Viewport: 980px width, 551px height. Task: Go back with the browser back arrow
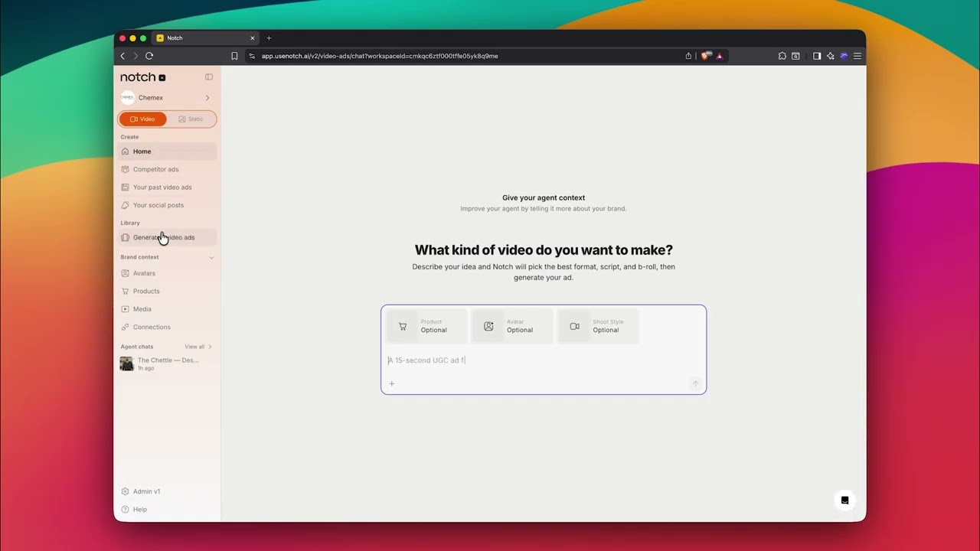click(x=122, y=56)
